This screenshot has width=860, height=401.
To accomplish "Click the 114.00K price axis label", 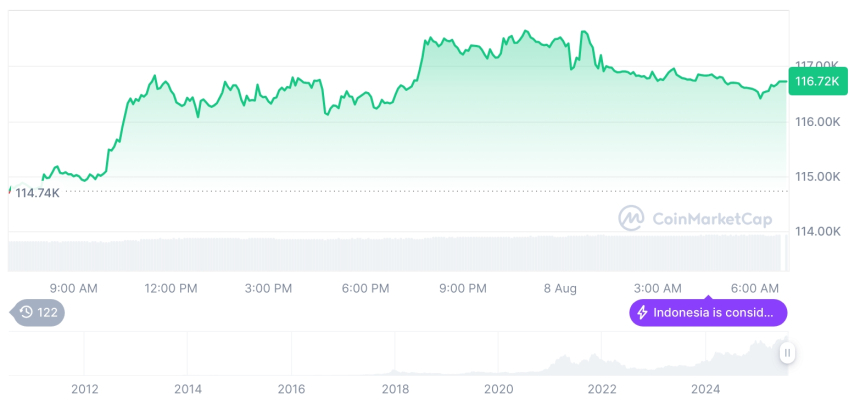I will [x=816, y=231].
